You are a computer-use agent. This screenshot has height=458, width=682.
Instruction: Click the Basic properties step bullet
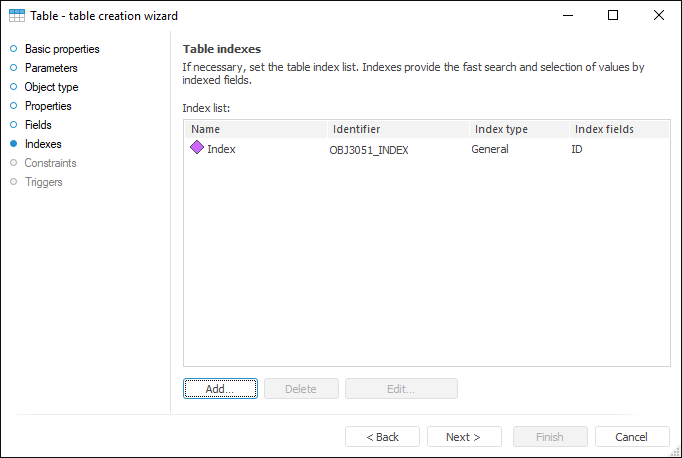(x=14, y=49)
